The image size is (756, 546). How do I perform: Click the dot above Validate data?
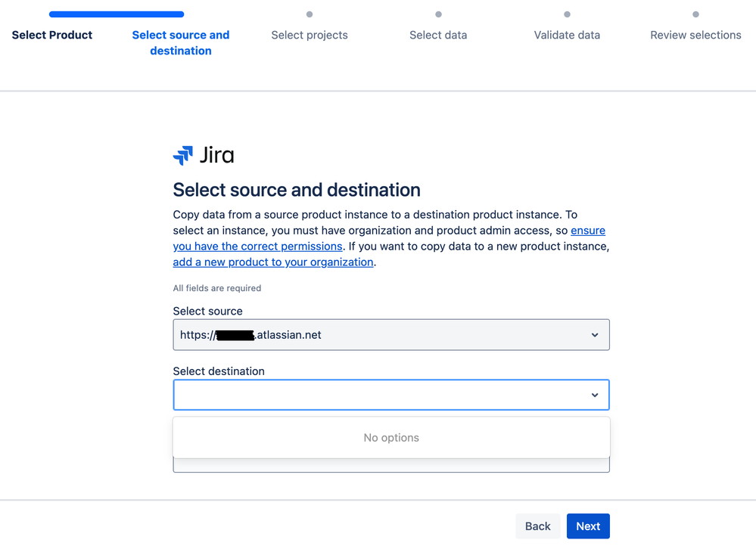tap(567, 14)
